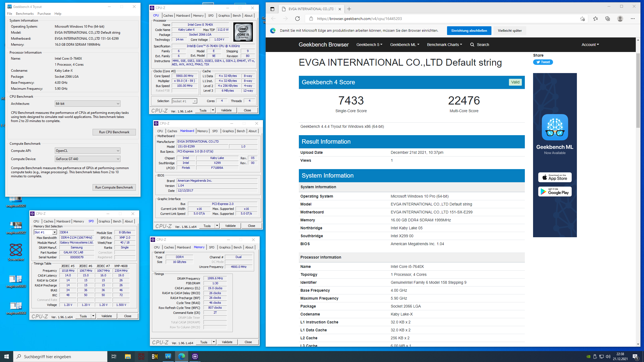Viewport: 644px width, 362px height.
Task: Open BM application in taskbar
Action: [154, 357]
